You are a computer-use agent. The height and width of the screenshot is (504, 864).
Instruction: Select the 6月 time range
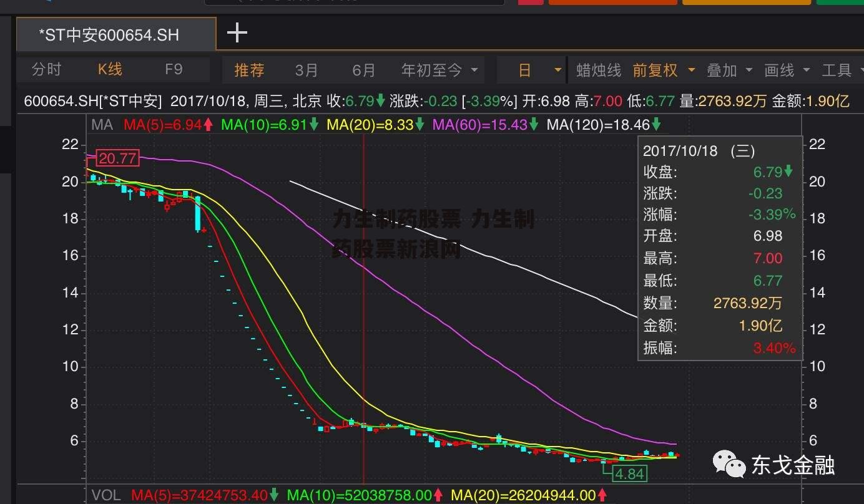(364, 70)
